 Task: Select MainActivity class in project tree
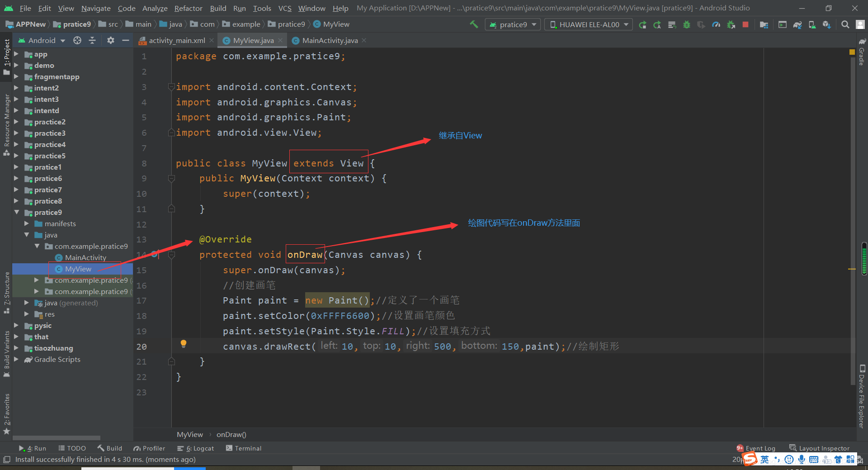pyautogui.click(x=85, y=257)
